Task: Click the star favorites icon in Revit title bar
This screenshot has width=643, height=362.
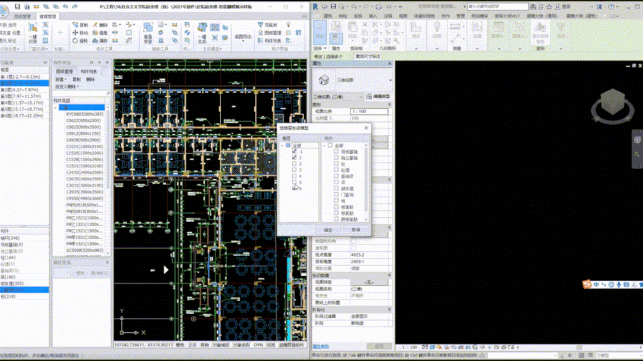Action: click(549, 7)
